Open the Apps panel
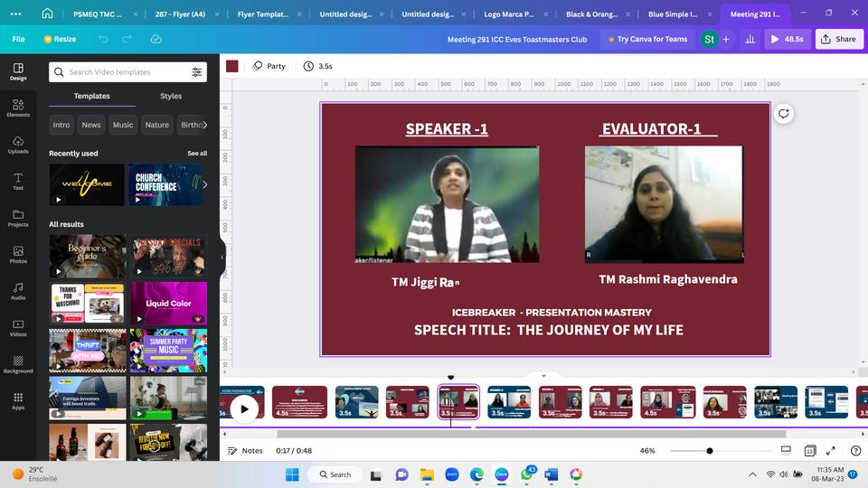The image size is (868, 488). (18, 401)
